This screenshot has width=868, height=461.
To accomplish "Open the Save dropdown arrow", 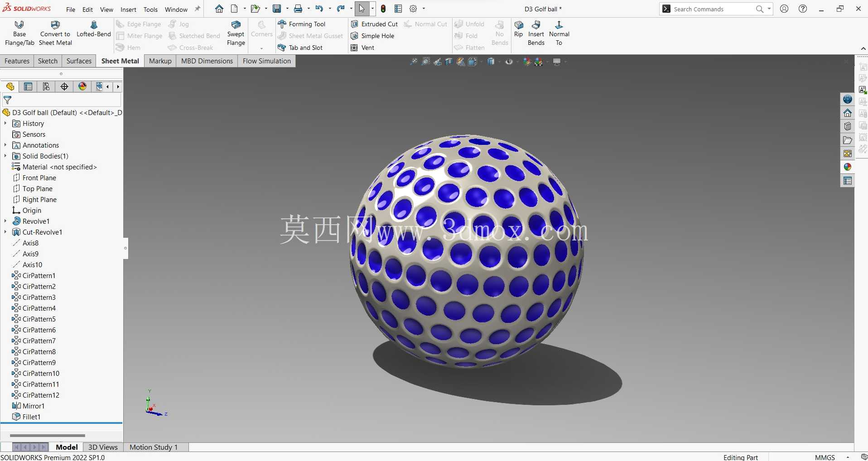I will pos(287,9).
